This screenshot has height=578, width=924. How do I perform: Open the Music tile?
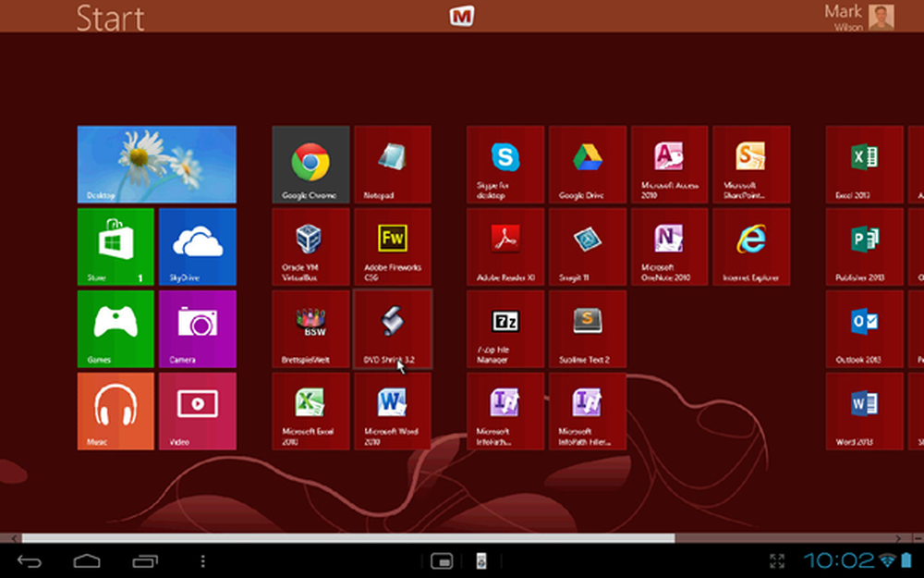[115, 412]
